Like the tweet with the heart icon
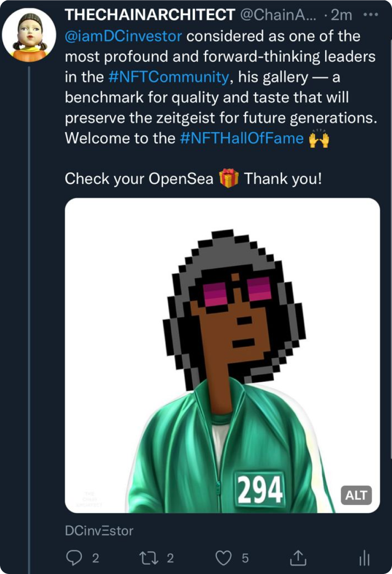 point(224,558)
